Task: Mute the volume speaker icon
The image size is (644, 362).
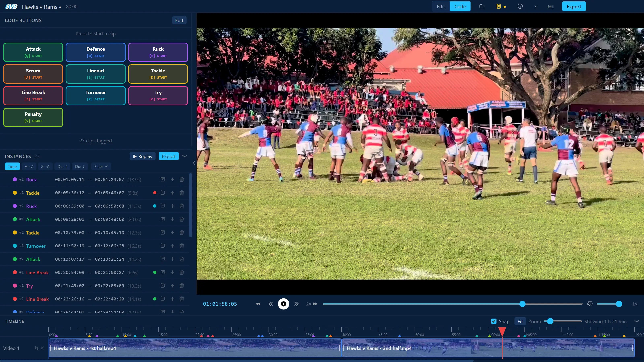Action: [x=590, y=304]
